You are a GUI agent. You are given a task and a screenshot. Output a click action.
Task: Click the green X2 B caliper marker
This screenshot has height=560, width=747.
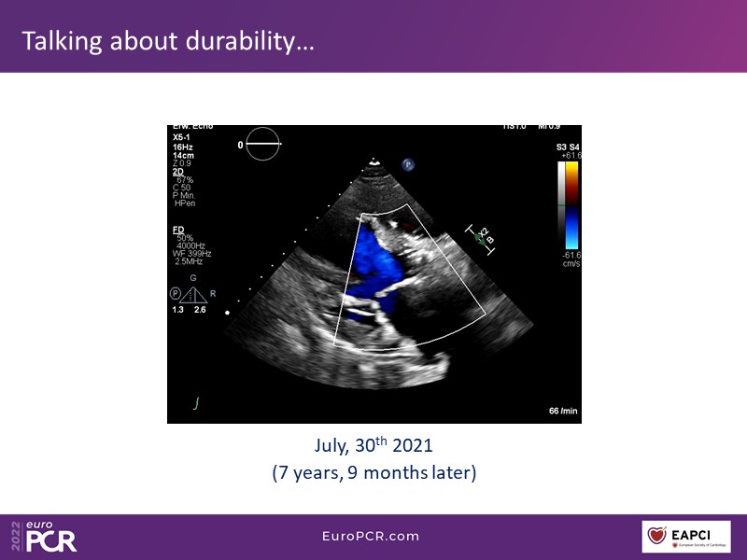[485, 237]
